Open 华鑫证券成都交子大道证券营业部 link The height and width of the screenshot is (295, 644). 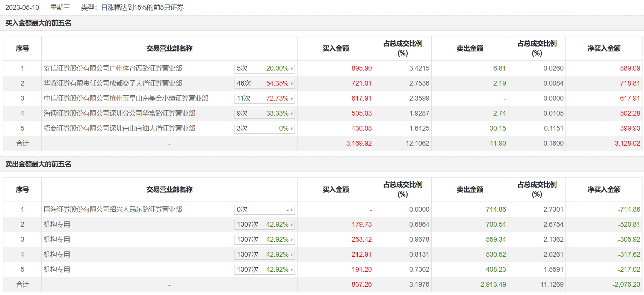pos(113,83)
